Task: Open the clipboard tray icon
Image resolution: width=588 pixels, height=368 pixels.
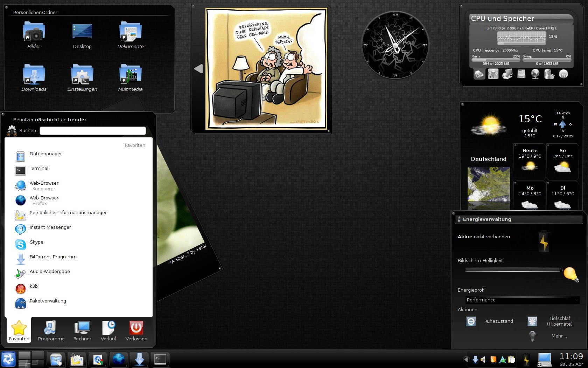Action: 512,359
